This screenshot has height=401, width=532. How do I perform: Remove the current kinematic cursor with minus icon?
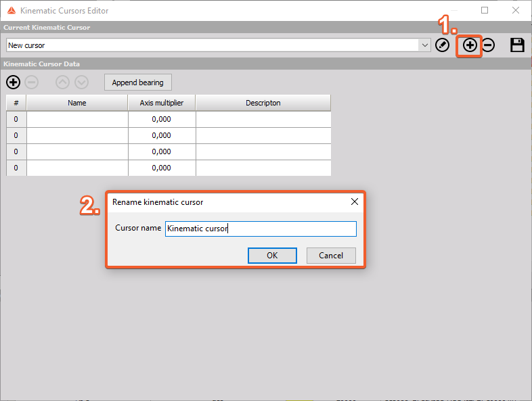488,45
